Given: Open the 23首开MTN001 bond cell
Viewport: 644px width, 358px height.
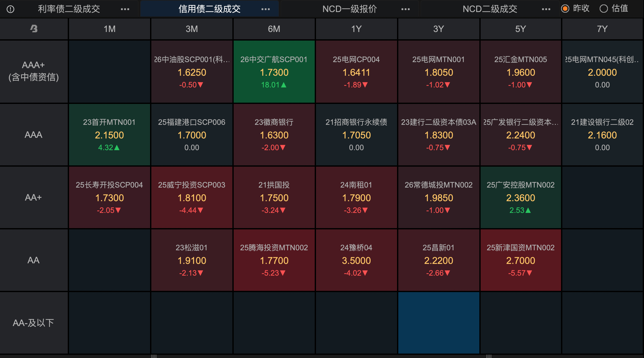Looking at the screenshot, I should click(x=109, y=135).
